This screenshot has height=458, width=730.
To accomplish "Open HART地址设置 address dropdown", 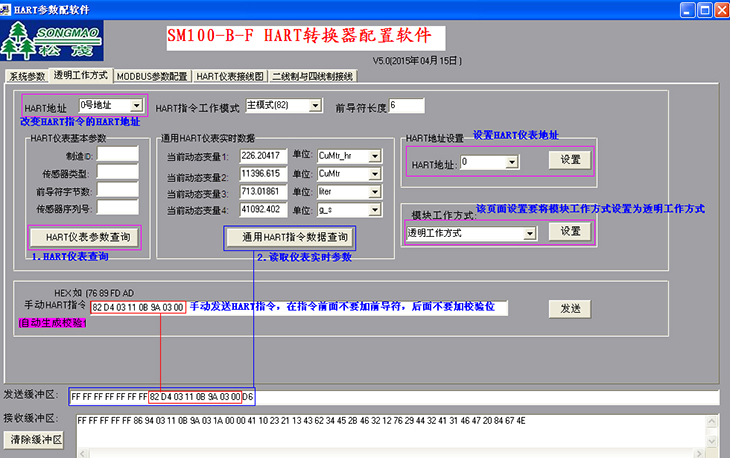I will tap(512, 162).
